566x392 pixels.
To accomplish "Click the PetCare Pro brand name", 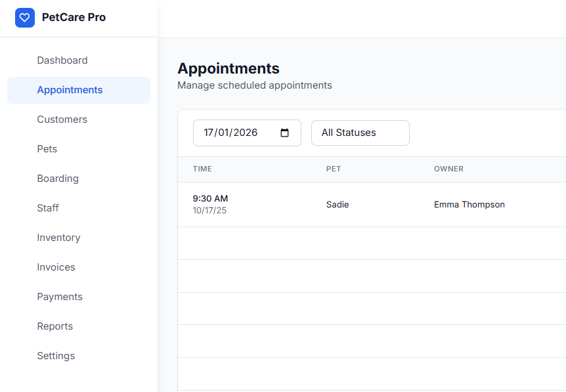I will [x=74, y=17].
